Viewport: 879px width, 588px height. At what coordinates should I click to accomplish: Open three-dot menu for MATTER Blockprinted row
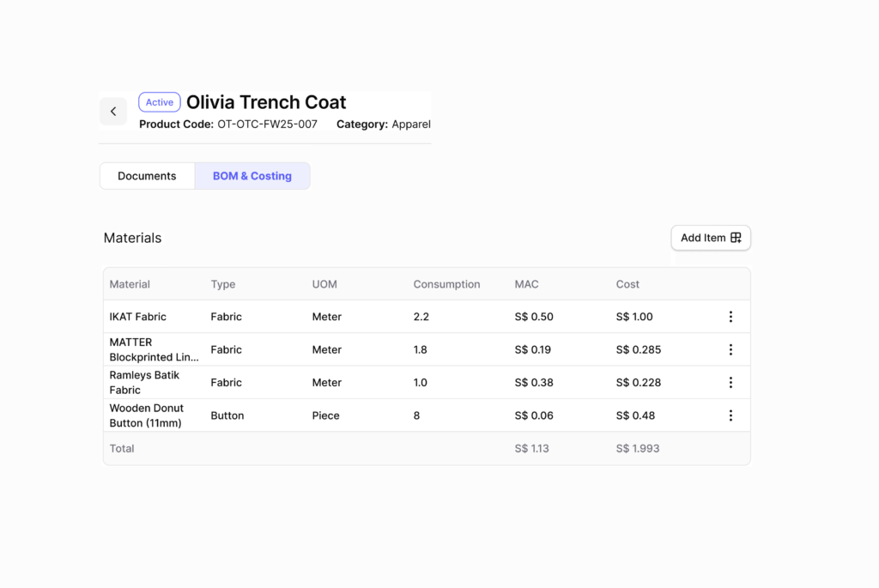(730, 349)
